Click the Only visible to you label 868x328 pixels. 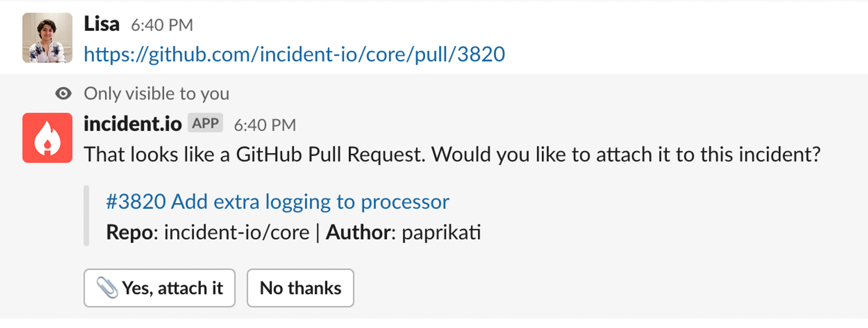(157, 94)
